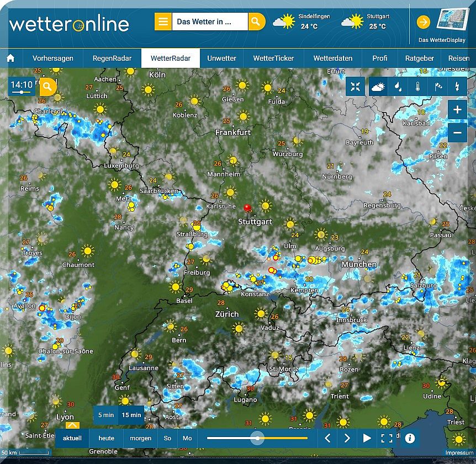Screen dimensions: 476x464
Task: Switch to the wind sock layer
Action: (437, 87)
